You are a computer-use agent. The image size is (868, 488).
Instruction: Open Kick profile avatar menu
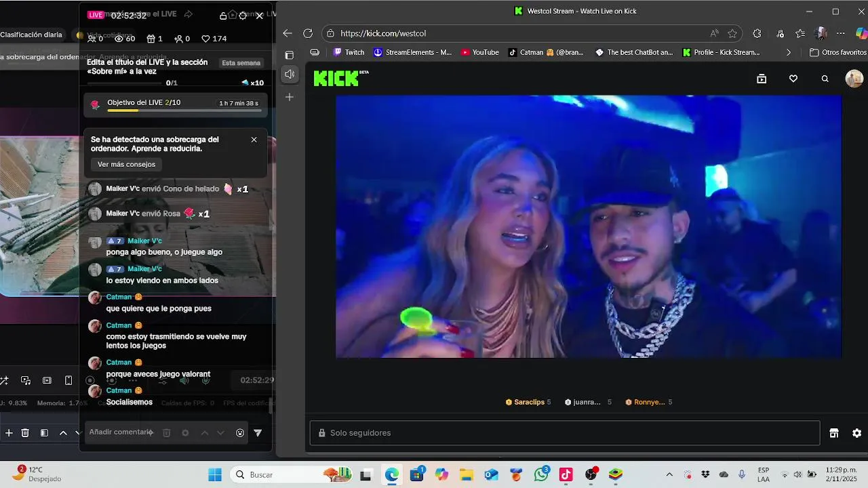tap(854, 79)
